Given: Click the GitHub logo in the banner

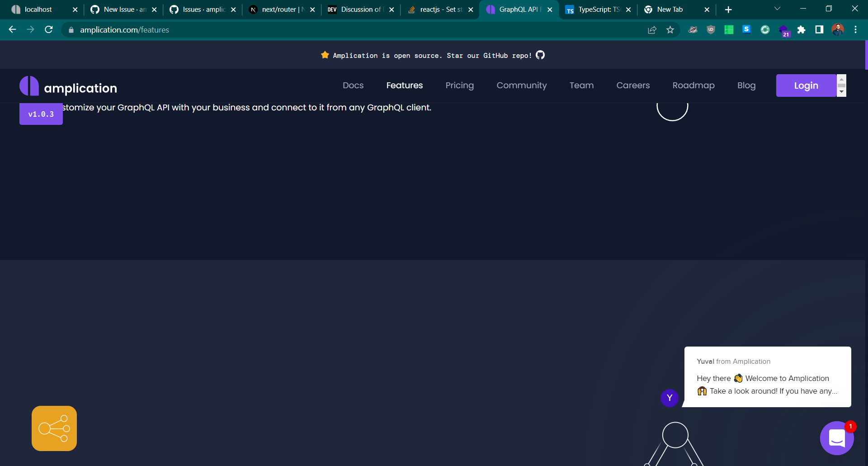Looking at the screenshot, I should click(541, 55).
